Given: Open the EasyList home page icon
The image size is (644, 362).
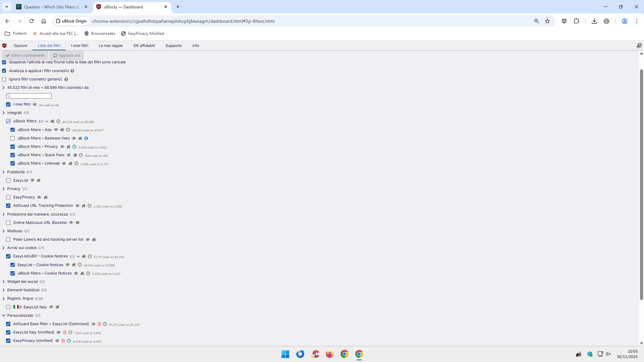Looking at the screenshot, I should point(39,180).
